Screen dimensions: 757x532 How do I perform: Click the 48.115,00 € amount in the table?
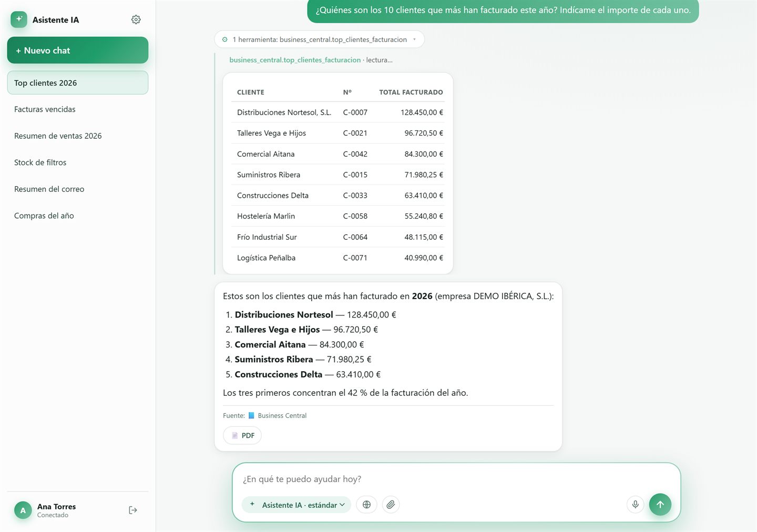click(424, 237)
